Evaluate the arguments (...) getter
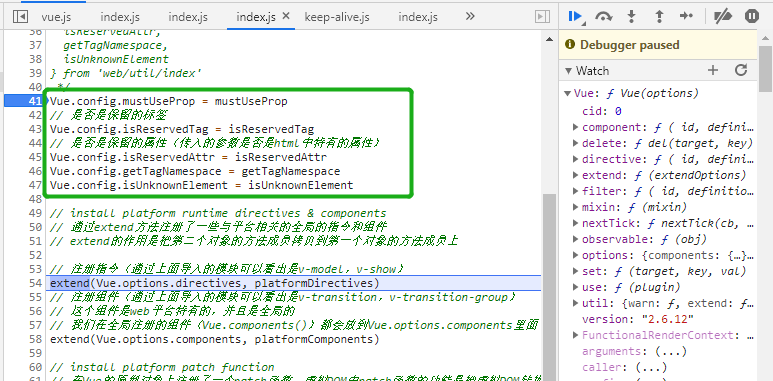The height and width of the screenshot is (381, 773). click(670, 351)
